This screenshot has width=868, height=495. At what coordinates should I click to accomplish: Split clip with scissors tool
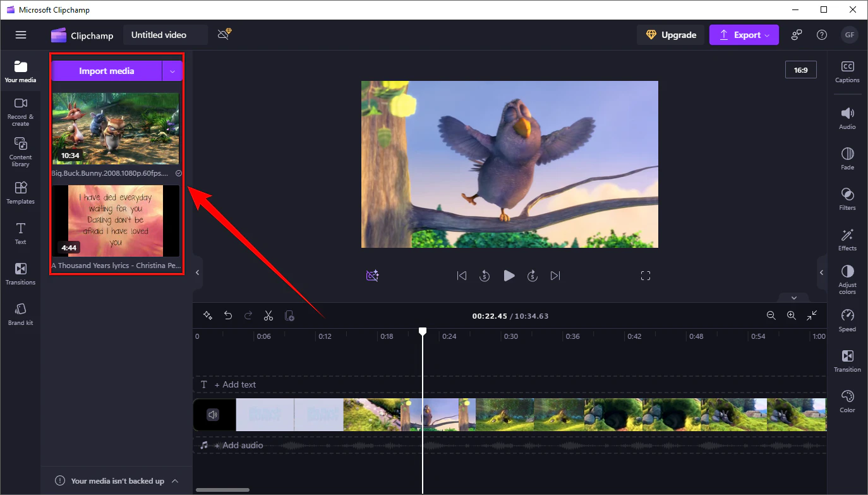(268, 315)
